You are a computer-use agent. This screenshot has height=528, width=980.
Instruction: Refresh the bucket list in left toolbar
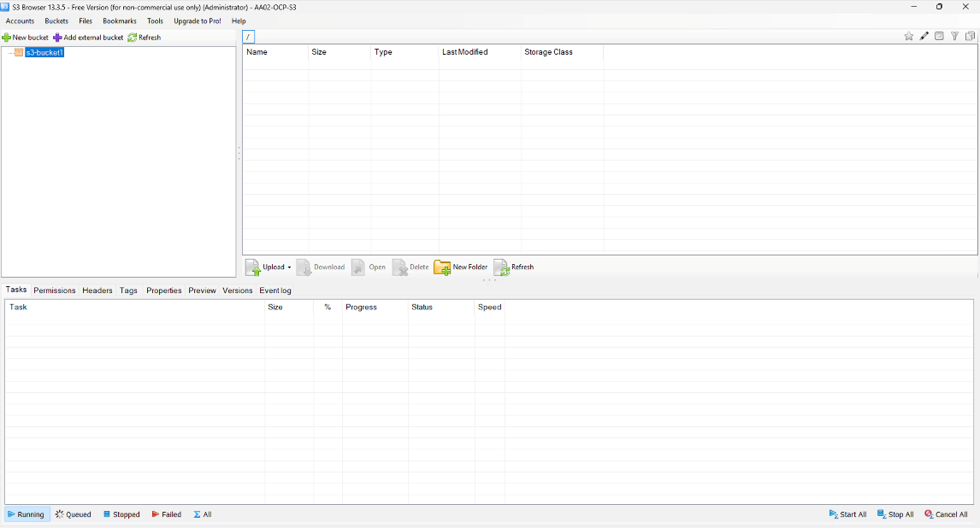pos(145,38)
